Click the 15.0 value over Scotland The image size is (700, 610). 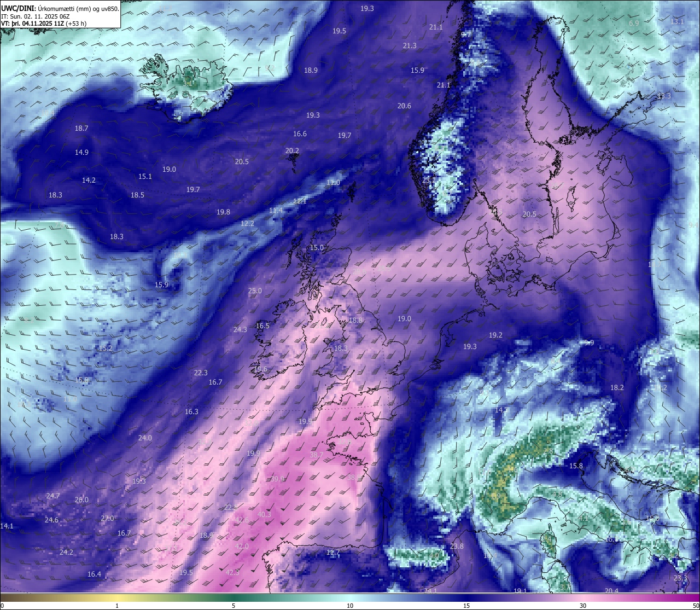317,248
